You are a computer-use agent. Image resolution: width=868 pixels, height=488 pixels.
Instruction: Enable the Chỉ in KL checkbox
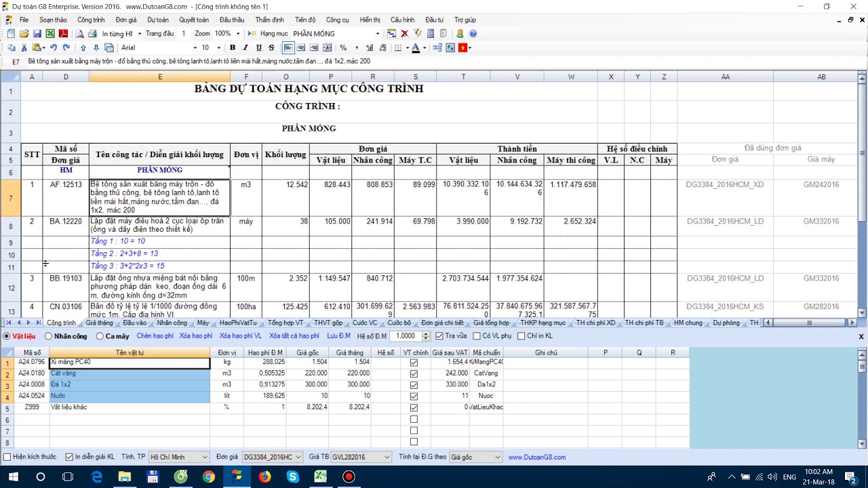click(521, 336)
